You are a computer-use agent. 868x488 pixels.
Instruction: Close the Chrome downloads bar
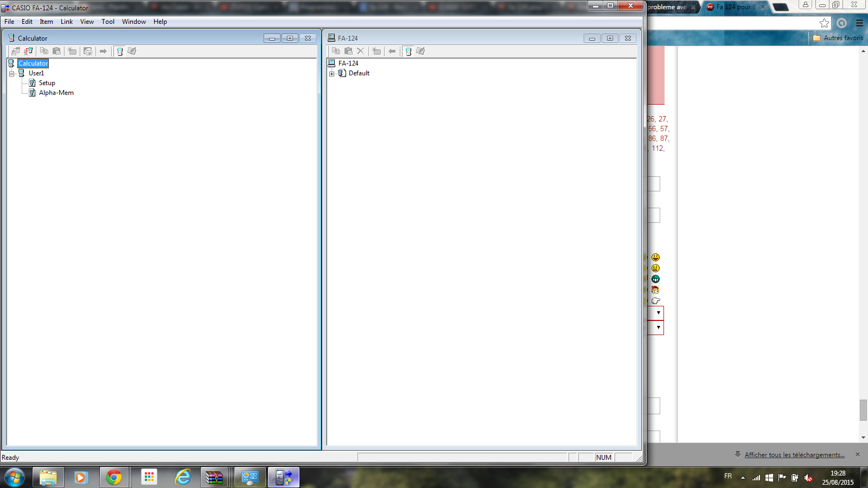tap(858, 454)
